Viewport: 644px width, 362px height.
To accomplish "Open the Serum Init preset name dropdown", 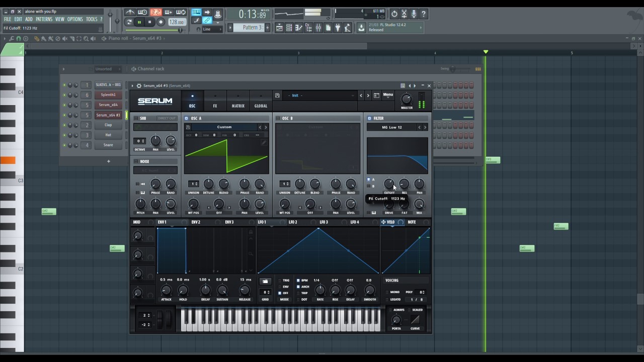I will point(320,96).
